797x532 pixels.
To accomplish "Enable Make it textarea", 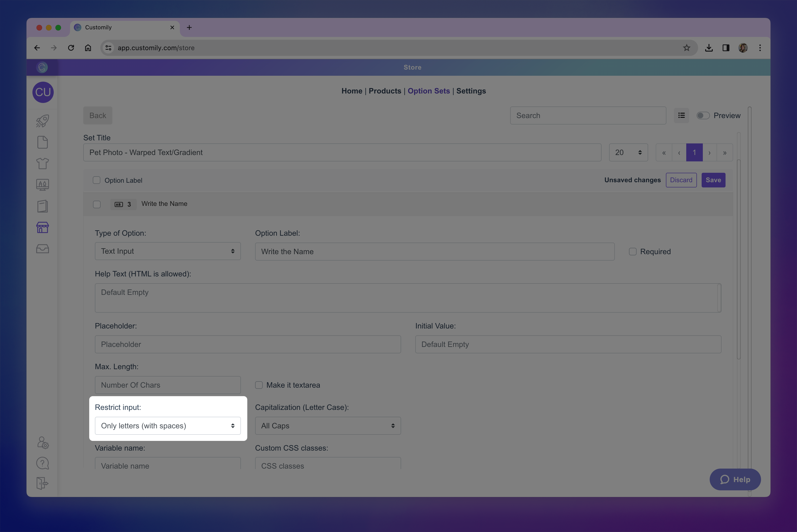I will click(259, 385).
